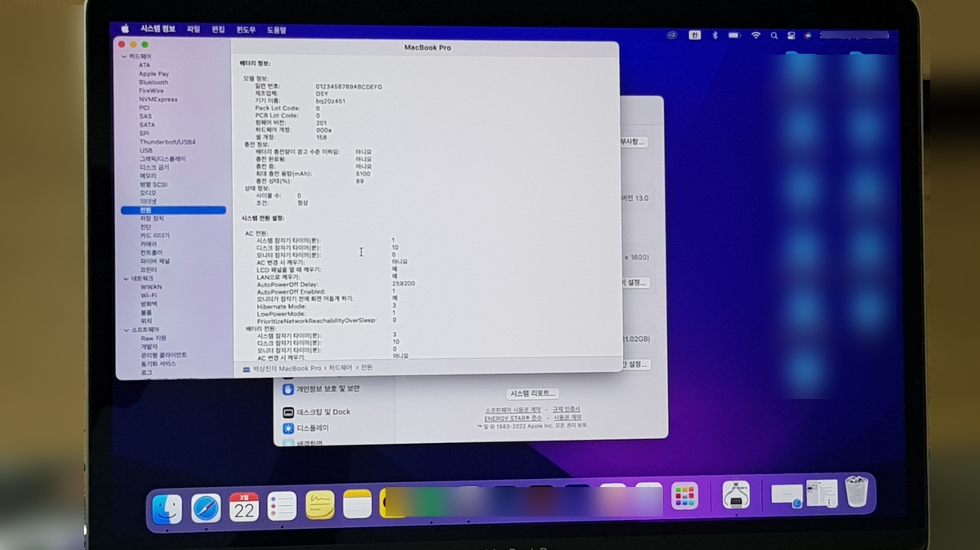The width and height of the screenshot is (980, 550).
Task: Click 하드웨어 in the path bar
Action: (x=341, y=367)
